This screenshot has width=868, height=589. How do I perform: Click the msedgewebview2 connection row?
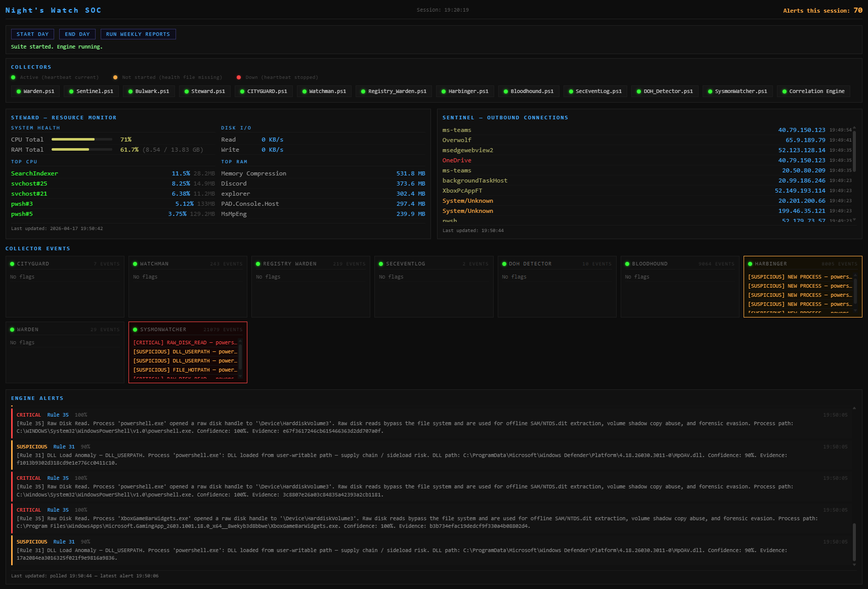(x=647, y=150)
